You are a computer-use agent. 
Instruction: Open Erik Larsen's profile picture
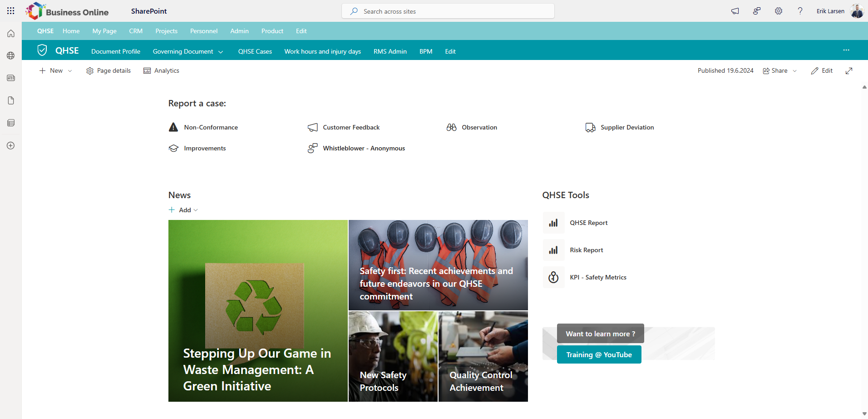(857, 11)
